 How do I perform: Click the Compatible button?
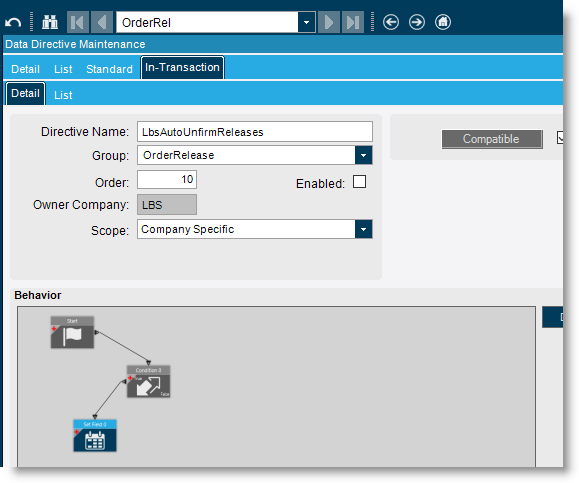(x=492, y=139)
